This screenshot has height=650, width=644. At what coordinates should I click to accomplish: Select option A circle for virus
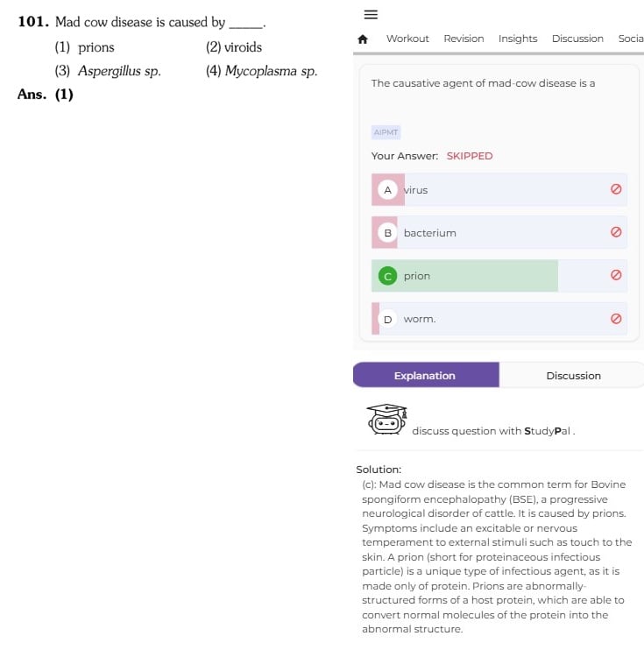(388, 190)
